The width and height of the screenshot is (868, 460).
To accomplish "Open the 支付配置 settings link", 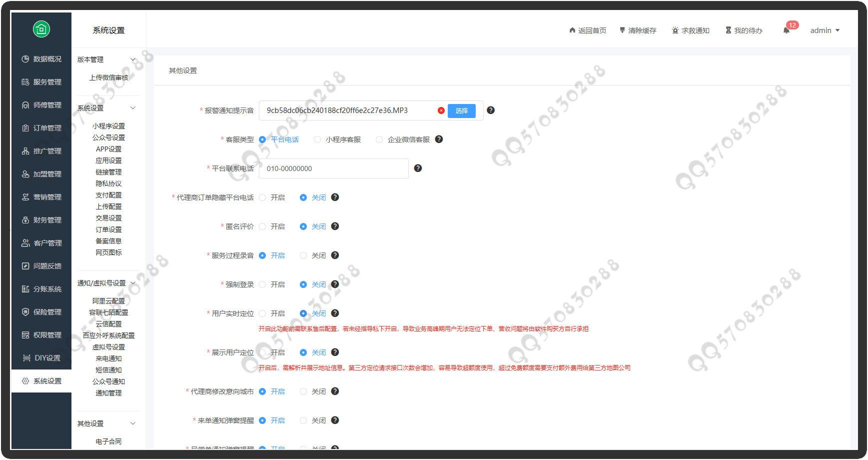I will click(x=108, y=195).
